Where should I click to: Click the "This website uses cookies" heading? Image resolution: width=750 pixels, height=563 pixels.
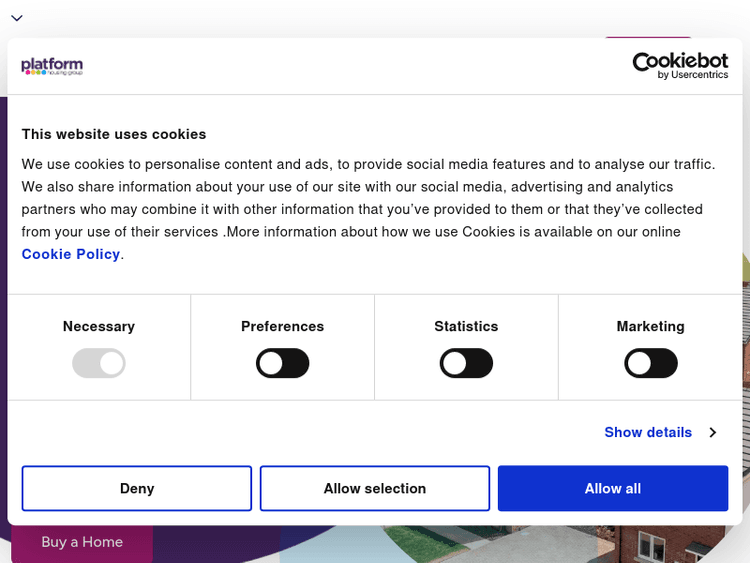[x=114, y=134]
